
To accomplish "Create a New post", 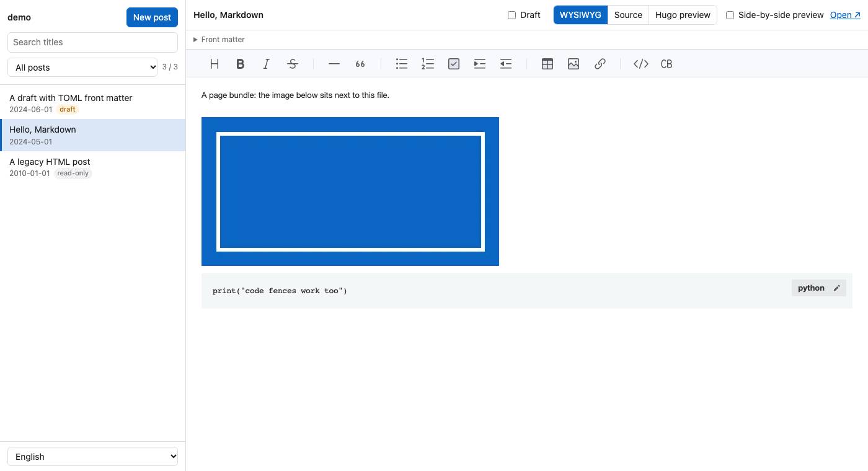I will point(152,17).
